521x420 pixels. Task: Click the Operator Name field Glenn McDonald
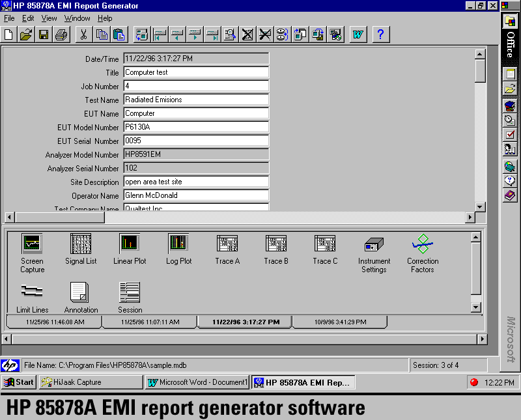click(x=196, y=195)
